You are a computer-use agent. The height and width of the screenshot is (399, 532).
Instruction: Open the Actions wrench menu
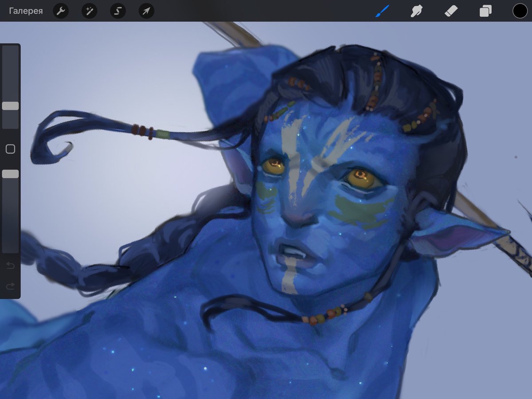[61, 11]
